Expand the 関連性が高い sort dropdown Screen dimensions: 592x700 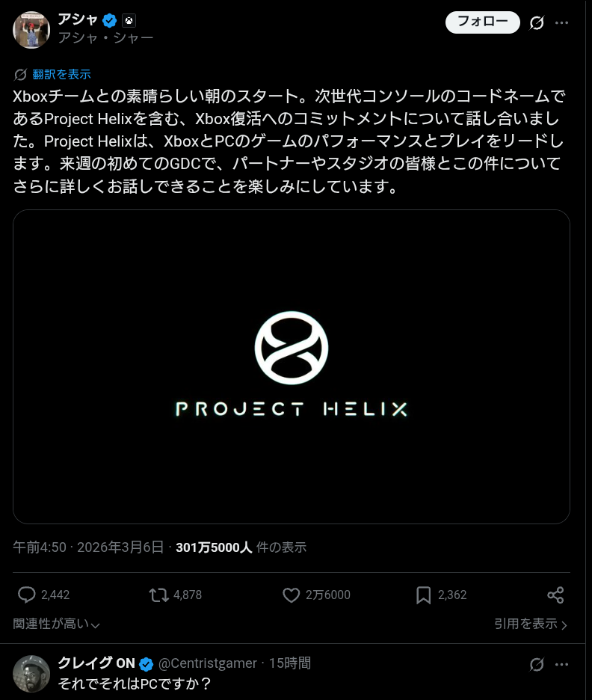click(x=57, y=624)
